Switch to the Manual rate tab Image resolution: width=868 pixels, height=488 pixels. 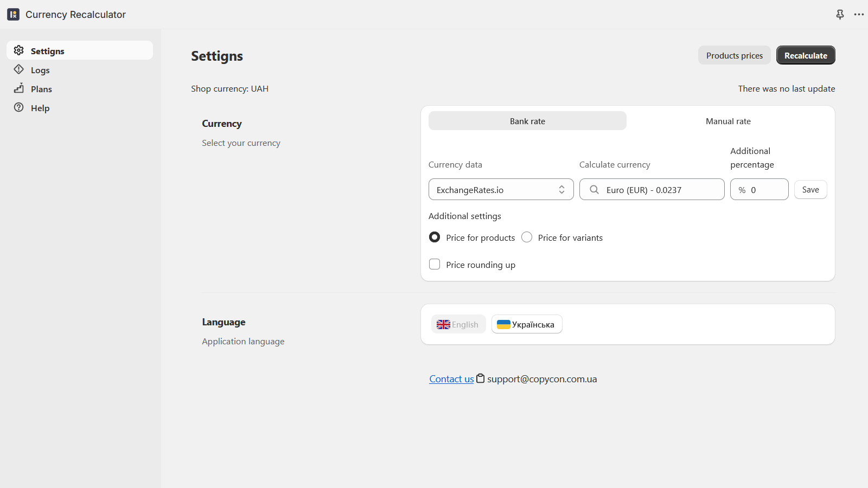728,121
